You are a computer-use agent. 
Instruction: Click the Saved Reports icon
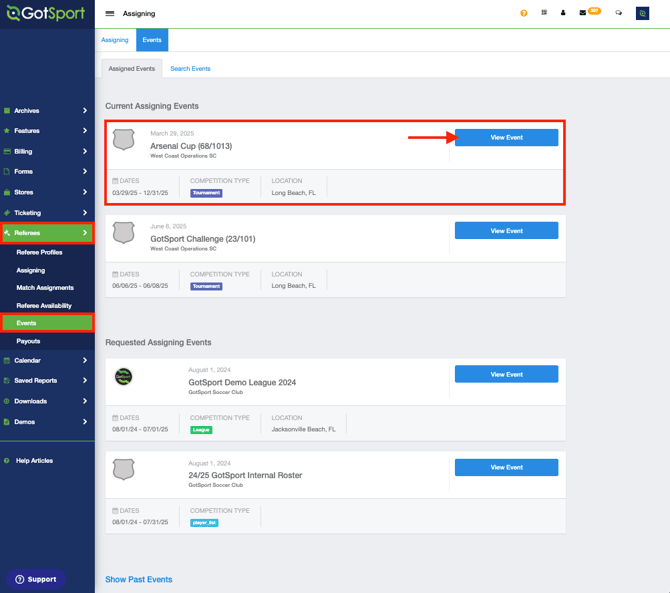click(x=7, y=380)
